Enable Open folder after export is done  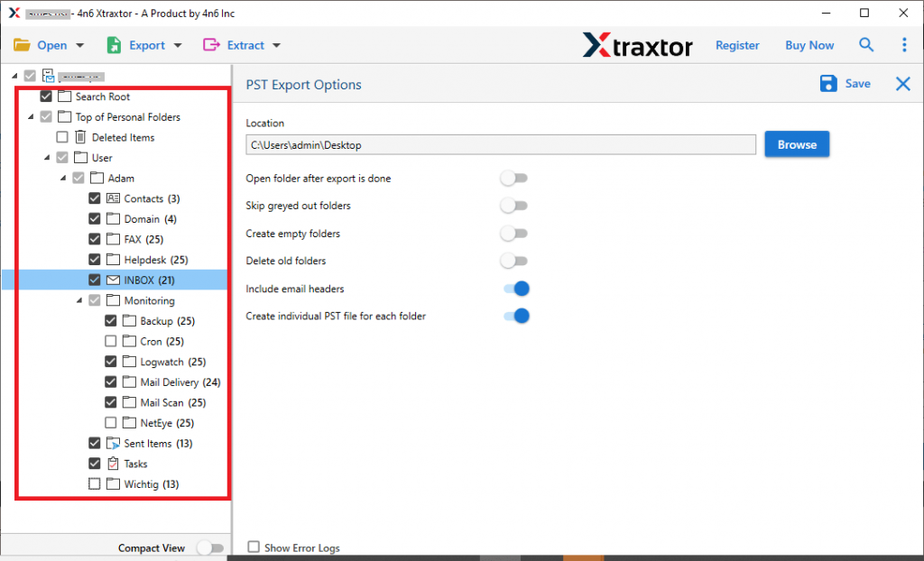point(513,178)
